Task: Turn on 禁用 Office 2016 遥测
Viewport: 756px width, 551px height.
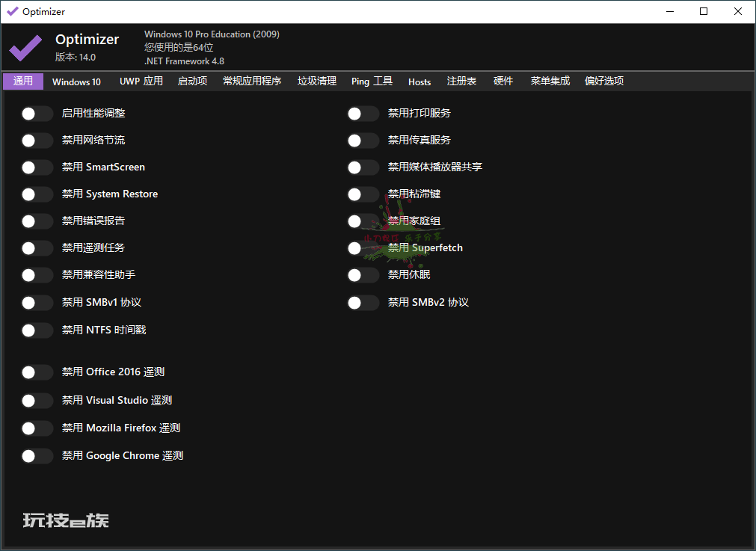Action: (x=37, y=372)
